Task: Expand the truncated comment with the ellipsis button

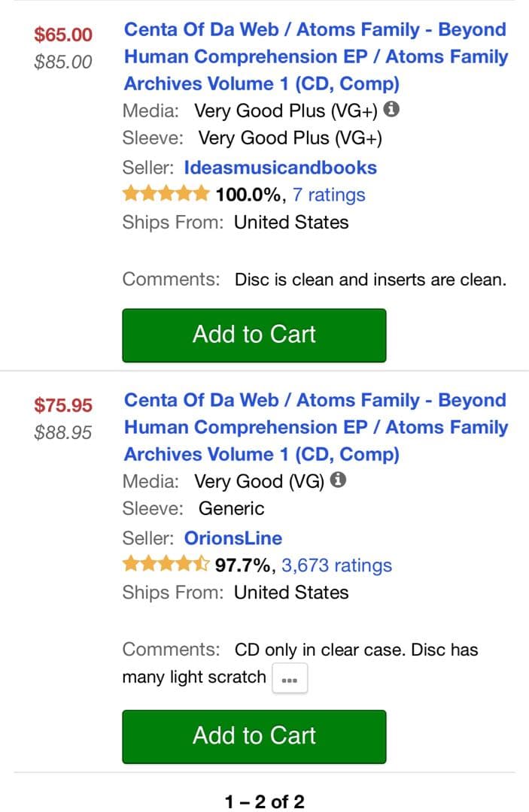Action: [288, 677]
